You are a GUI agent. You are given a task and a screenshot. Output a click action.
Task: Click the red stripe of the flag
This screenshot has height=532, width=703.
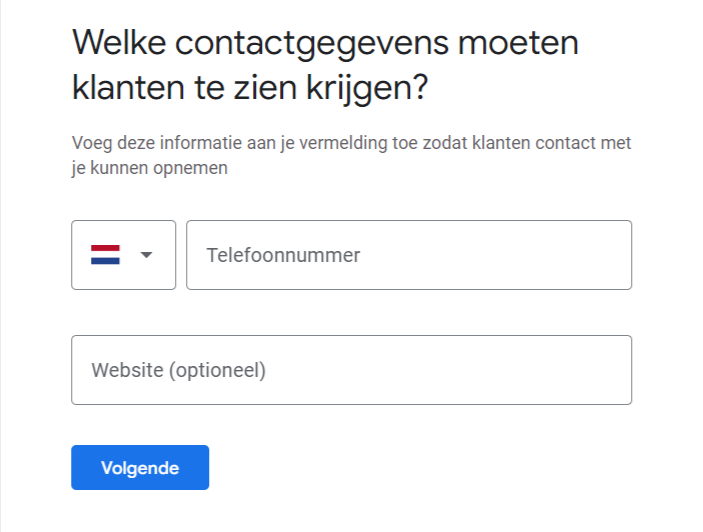105,247
